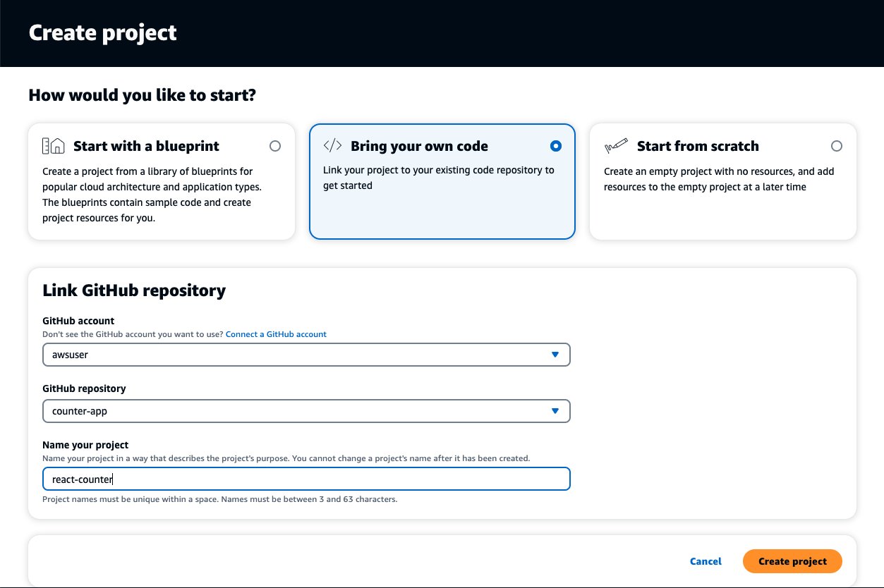Click the "Start with a blueprint" card title
Screen dimensions: 884x588
146,146
